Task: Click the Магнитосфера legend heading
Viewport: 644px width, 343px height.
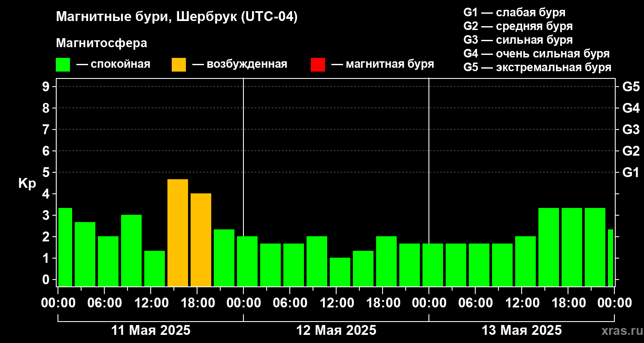Action: pyautogui.click(x=101, y=43)
